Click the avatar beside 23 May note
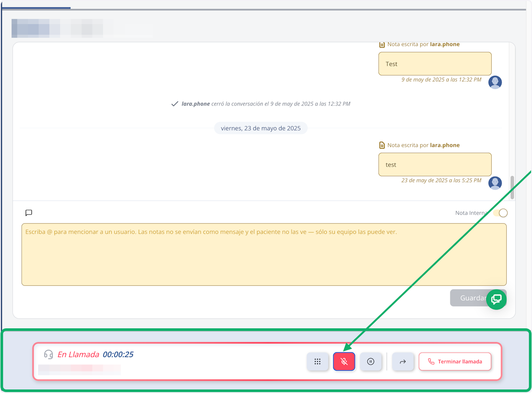Screen dimensions: 532x393 (x=495, y=183)
